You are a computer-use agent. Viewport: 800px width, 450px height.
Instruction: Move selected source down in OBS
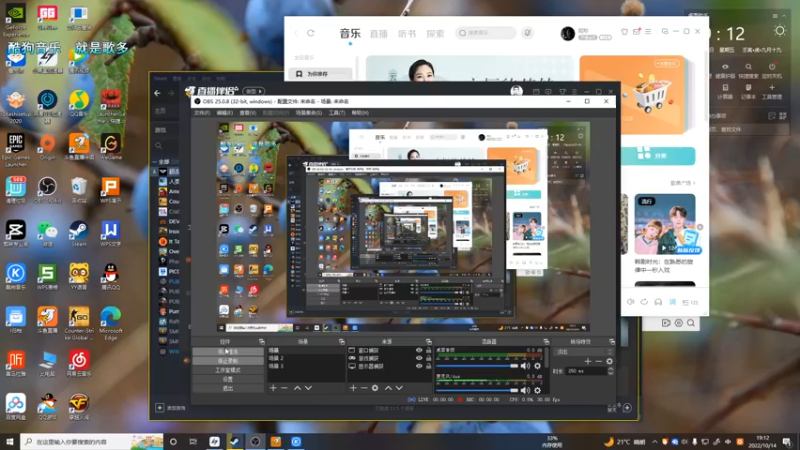pyautogui.click(x=399, y=388)
